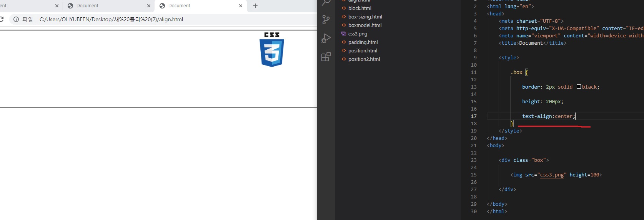
Task: Click the CSS3 logo image in the page
Action: (272, 50)
